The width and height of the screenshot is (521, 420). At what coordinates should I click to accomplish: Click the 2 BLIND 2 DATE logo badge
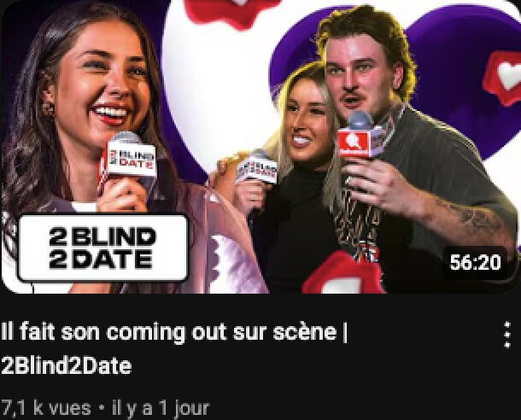(103, 248)
